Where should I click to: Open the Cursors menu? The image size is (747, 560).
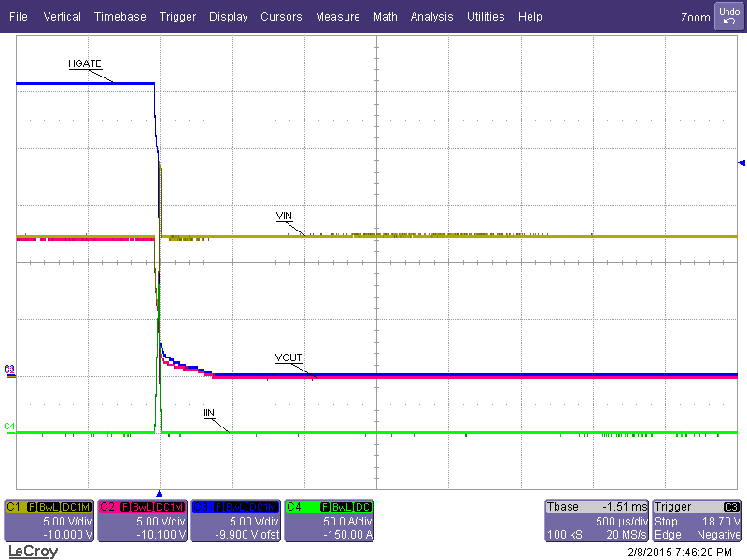click(x=281, y=17)
